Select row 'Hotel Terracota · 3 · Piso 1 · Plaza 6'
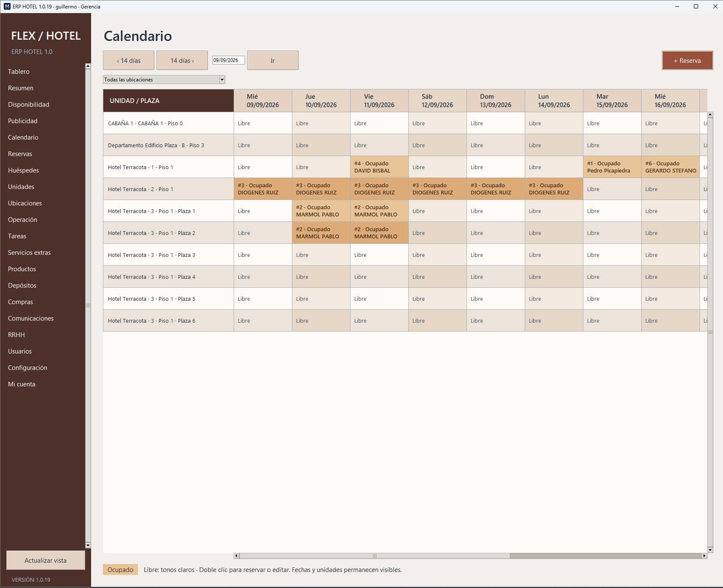Screen dimensions: 723x588 coord(168,321)
